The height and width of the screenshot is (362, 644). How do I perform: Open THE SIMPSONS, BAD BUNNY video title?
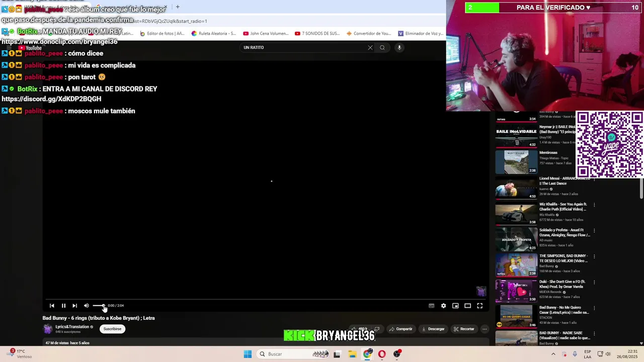click(x=563, y=258)
